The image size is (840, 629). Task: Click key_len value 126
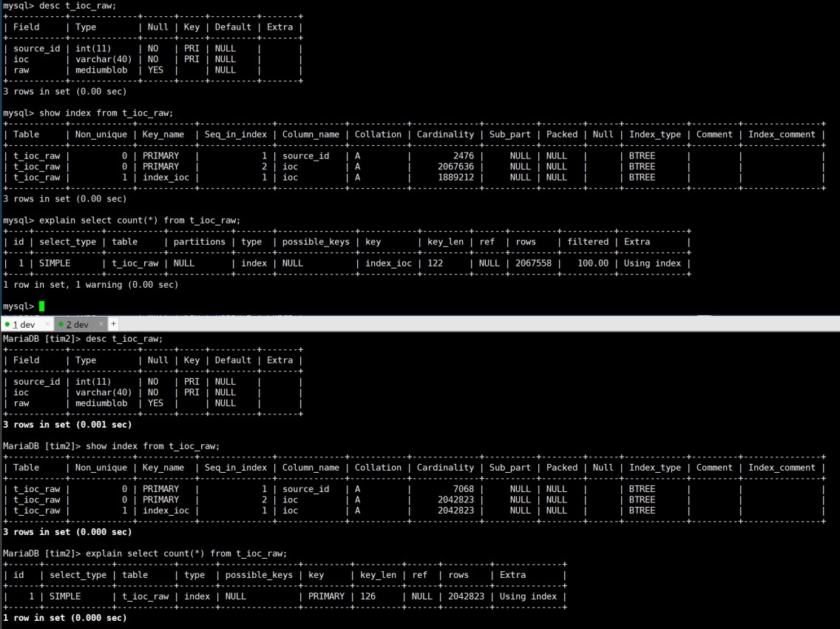click(x=368, y=596)
